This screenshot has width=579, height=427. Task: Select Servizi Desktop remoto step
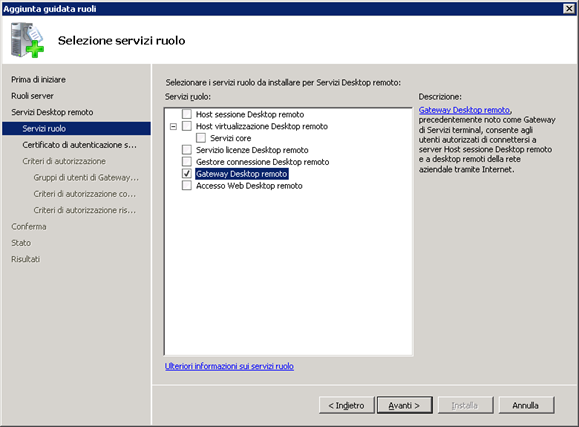coord(52,112)
